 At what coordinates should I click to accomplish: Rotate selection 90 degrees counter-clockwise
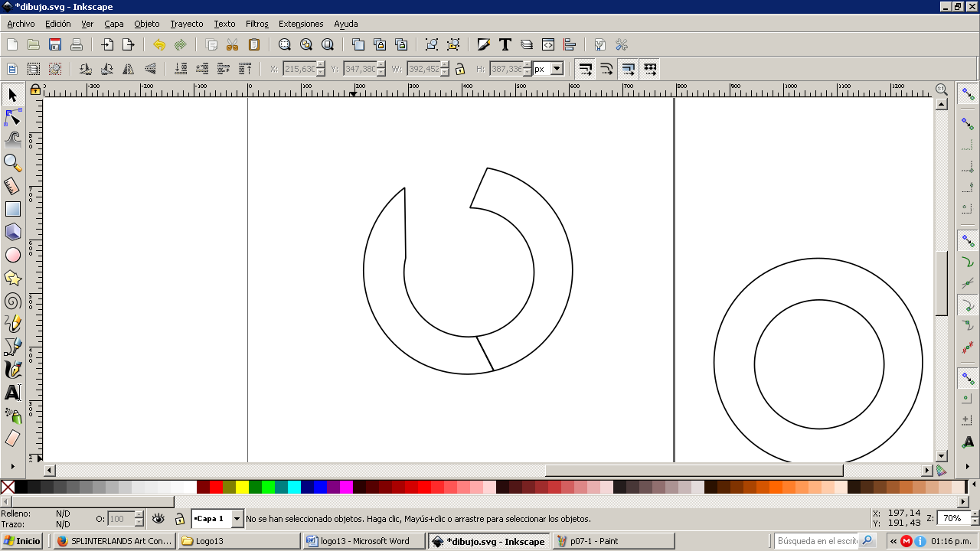86,69
